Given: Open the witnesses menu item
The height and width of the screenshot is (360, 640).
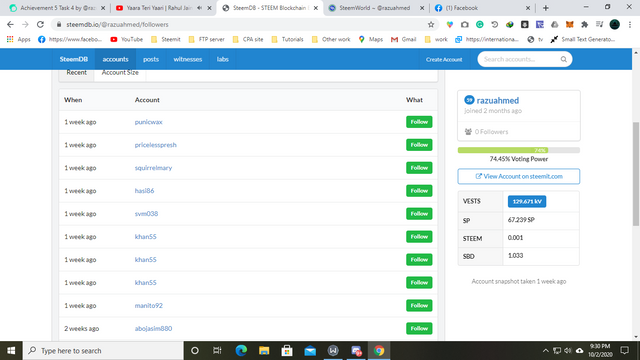Looking at the screenshot, I should [x=188, y=59].
